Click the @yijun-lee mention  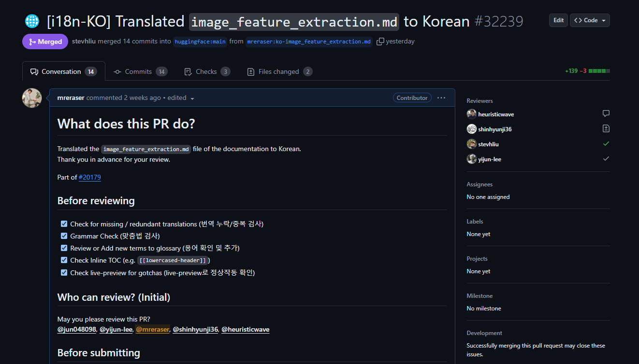[116, 329]
